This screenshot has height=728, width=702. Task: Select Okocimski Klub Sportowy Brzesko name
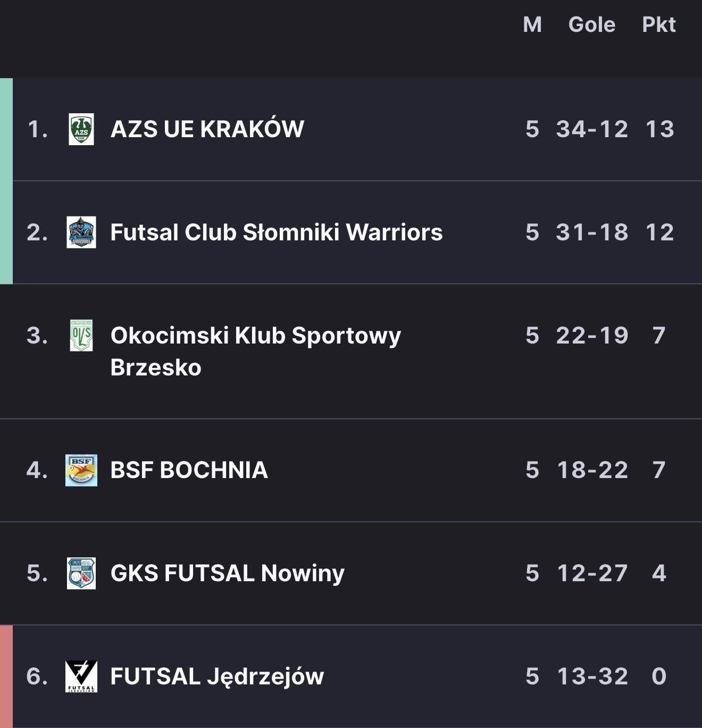pos(255,351)
